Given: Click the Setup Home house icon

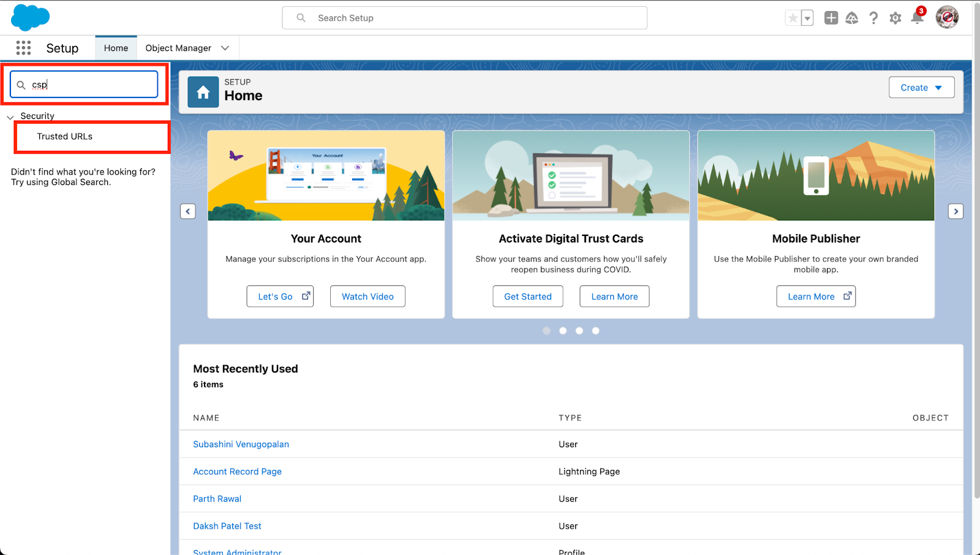Looking at the screenshot, I should click(x=203, y=91).
